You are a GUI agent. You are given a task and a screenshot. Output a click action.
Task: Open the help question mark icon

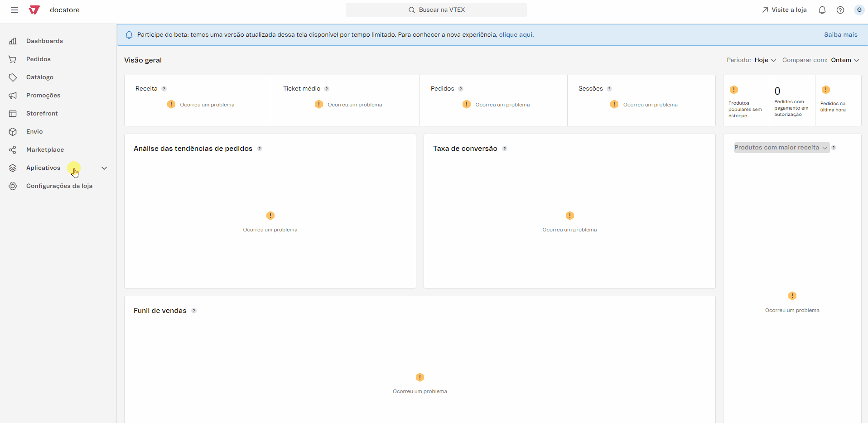840,10
